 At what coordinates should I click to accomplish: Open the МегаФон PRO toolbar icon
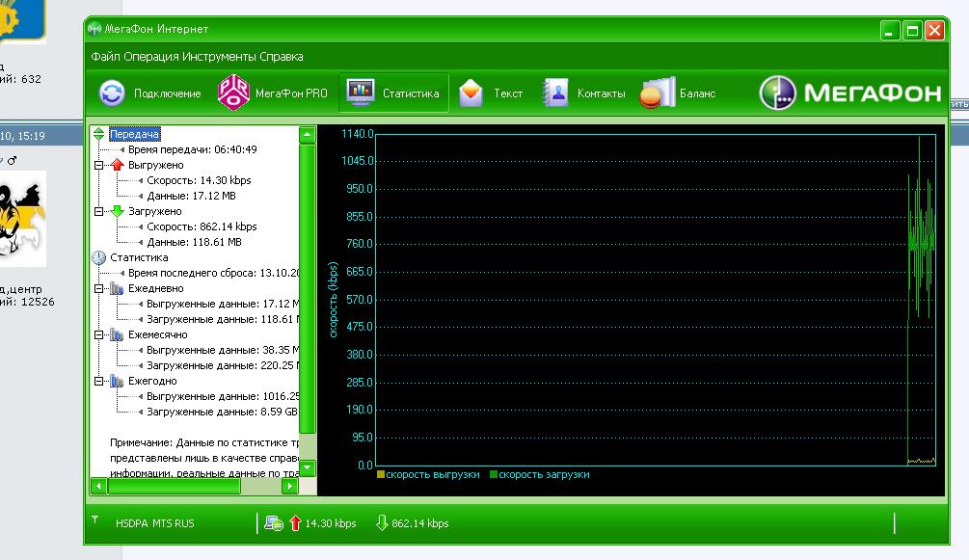(233, 93)
